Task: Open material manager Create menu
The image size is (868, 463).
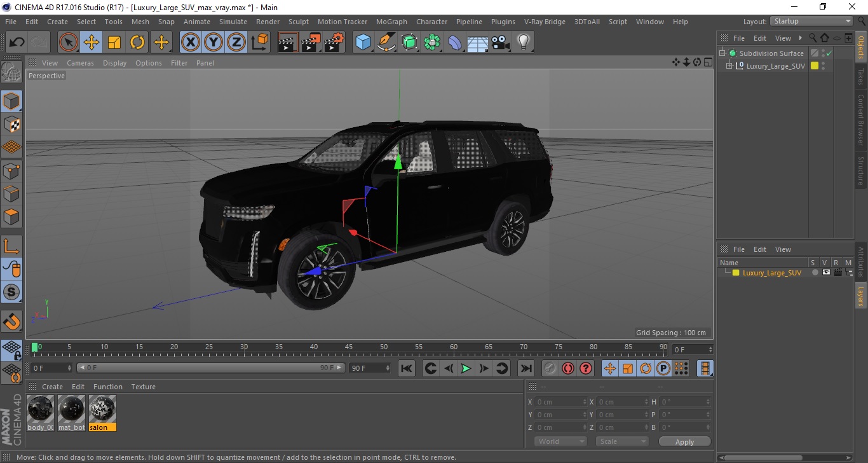Action: (52, 387)
